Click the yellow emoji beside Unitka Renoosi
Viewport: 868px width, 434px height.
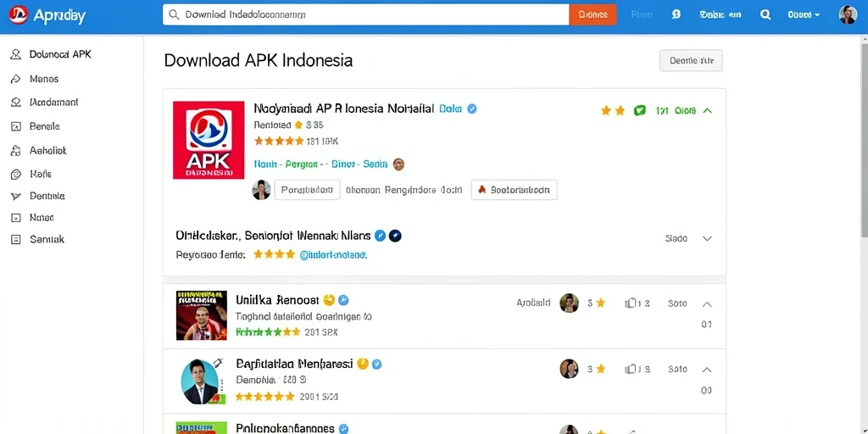click(329, 300)
